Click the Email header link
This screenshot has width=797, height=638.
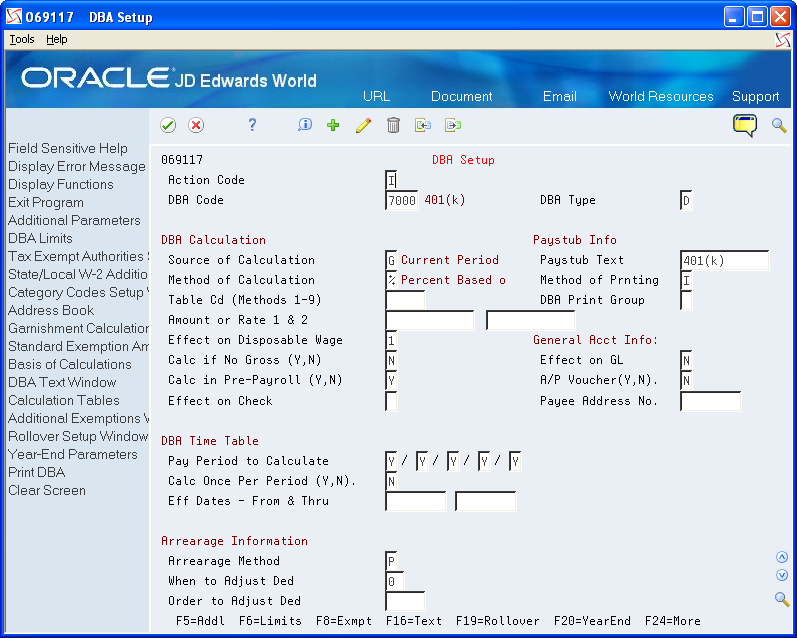[x=560, y=96]
